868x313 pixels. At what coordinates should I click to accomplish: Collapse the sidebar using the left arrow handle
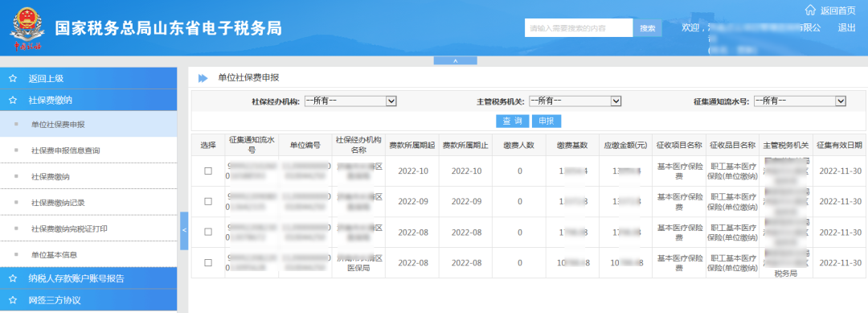pos(184,230)
